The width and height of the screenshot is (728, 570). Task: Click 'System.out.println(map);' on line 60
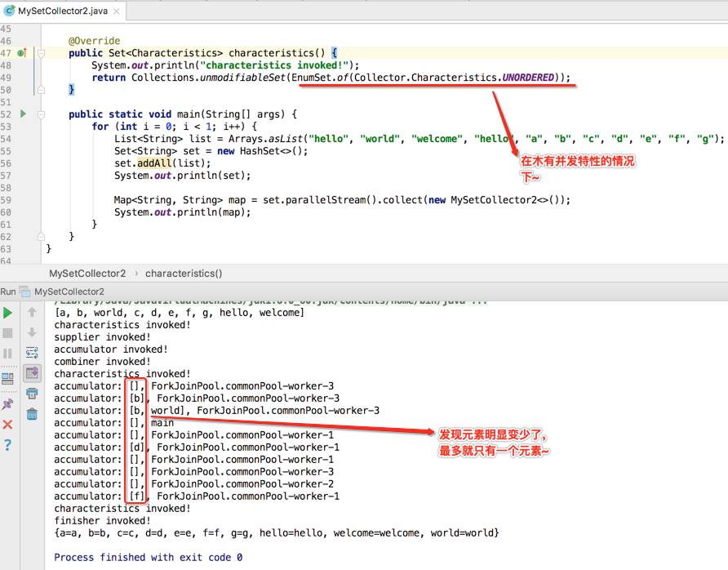pos(183,212)
